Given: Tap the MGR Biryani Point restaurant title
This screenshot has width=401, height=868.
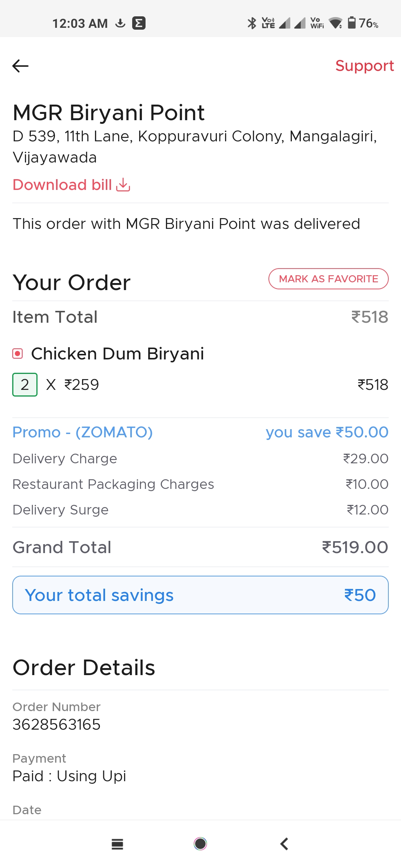Looking at the screenshot, I should [108, 112].
